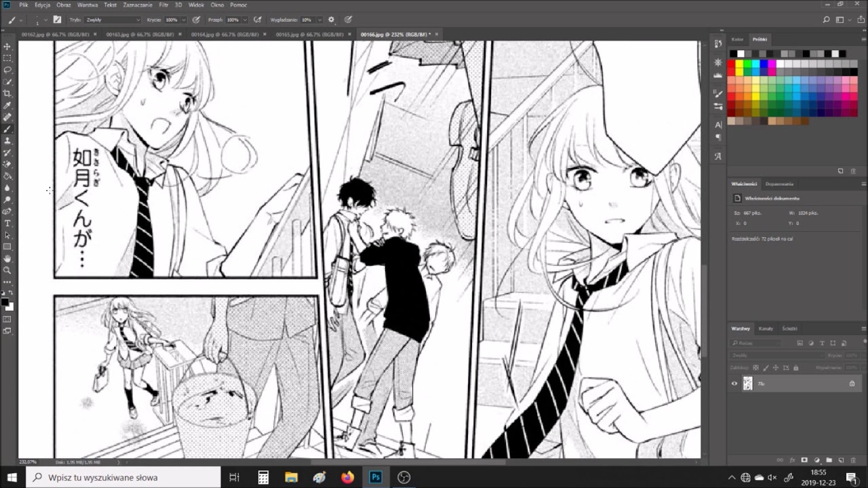Select the Brush tool in left toolbar
Viewport: 868px width, 488px height.
point(7,129)
